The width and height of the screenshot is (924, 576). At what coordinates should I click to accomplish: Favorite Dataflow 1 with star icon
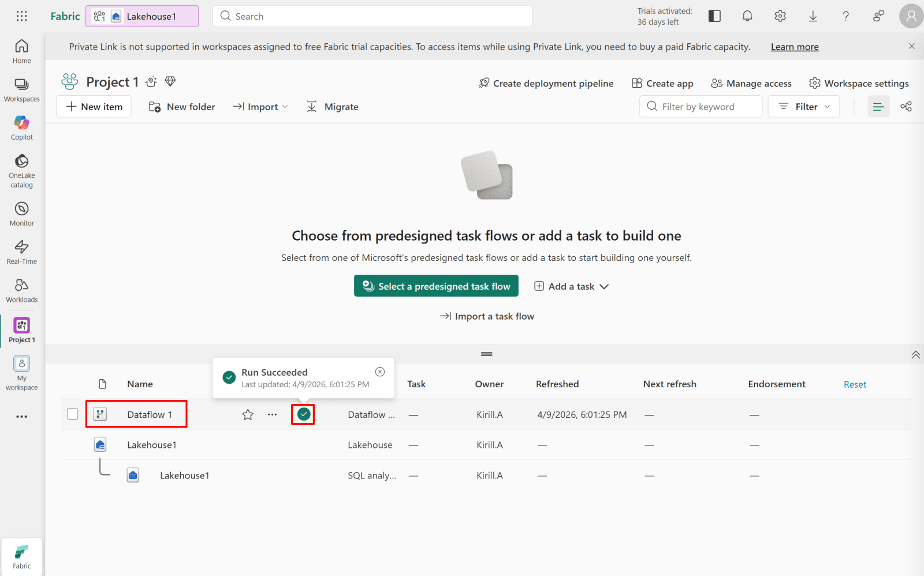click(248, 414)
